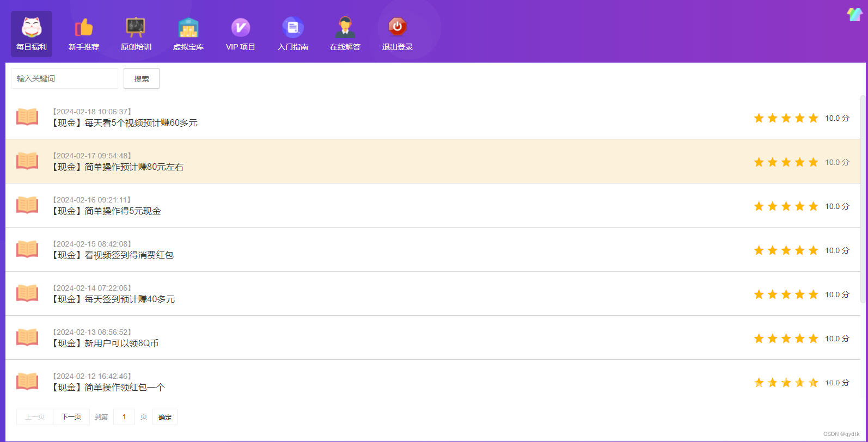
Task: Click book icon for 看视频签到得消费红包
Action: [27, 249]
